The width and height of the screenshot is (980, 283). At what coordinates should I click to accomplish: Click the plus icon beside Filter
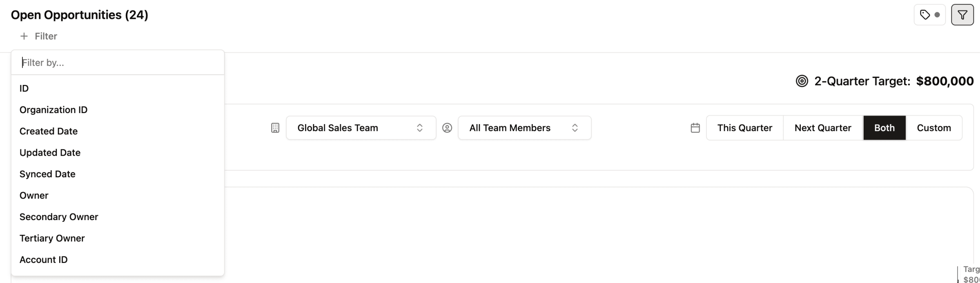[x=24, y=36]
